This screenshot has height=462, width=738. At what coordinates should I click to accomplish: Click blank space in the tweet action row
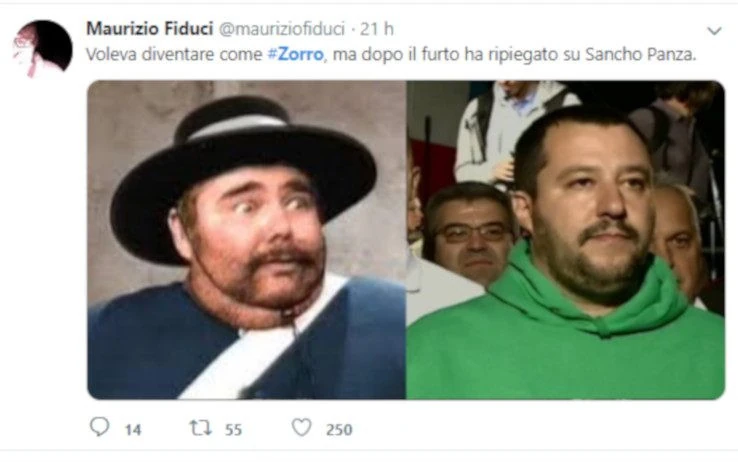point(518,428)
